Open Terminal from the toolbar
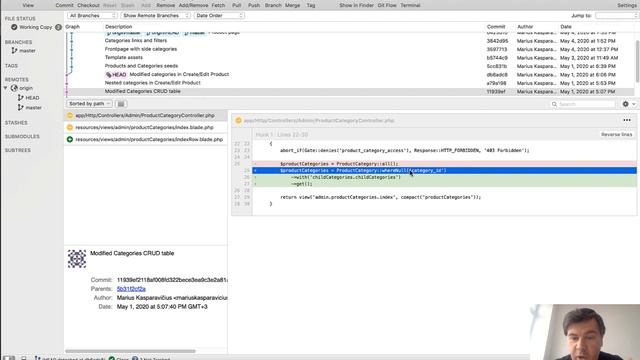 click(x=410, y=5)
